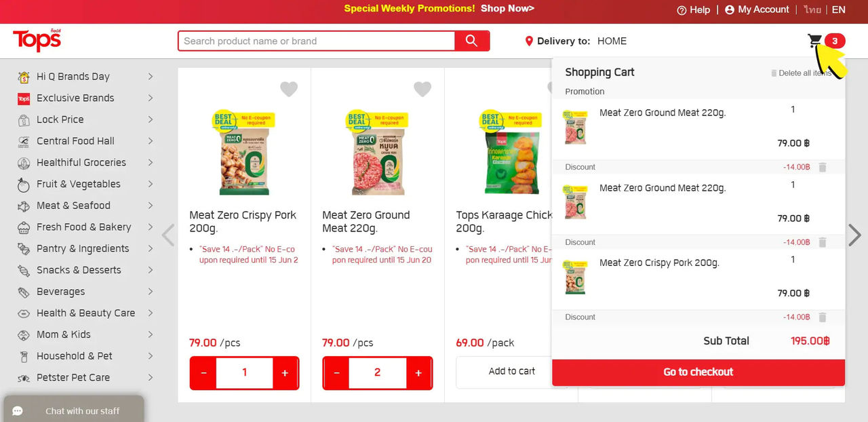The width and height of the screenshot is (868, 422).
Task: Go to checkout
Action: tap(698, 372)
